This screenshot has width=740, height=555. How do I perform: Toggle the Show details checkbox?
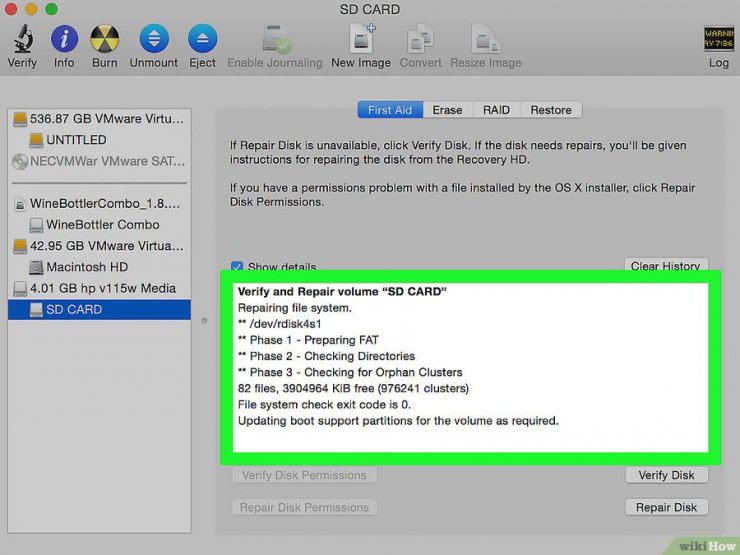pos(237,267)
